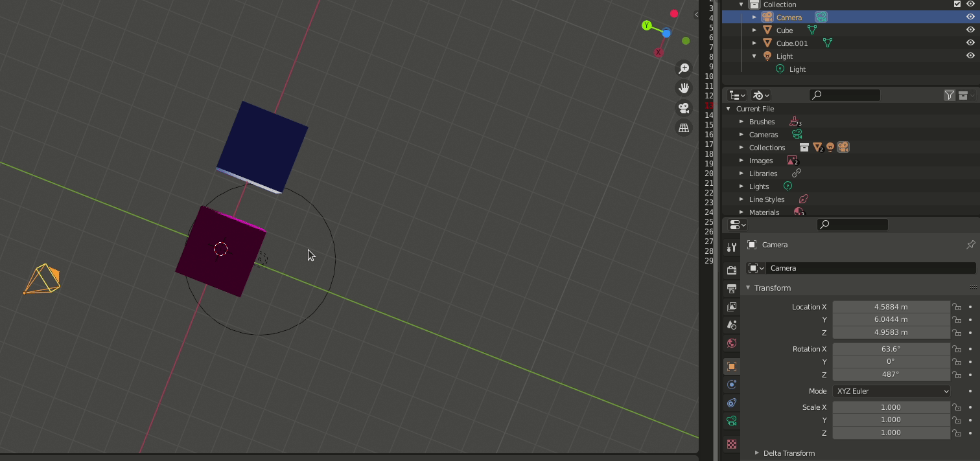Open the outliner display mode dropdown

click(x=737, y=95)
